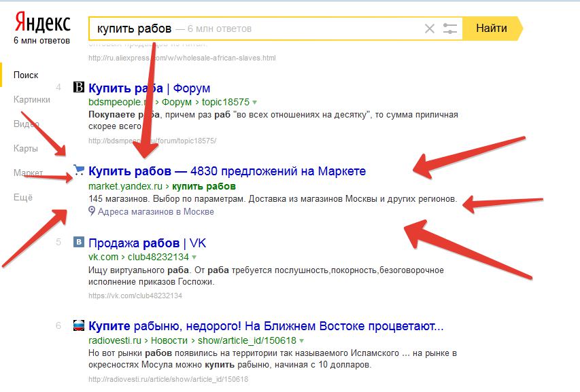
Task: Open 'Адреса магазинов в Москве' link
Action: pos(156,212)
